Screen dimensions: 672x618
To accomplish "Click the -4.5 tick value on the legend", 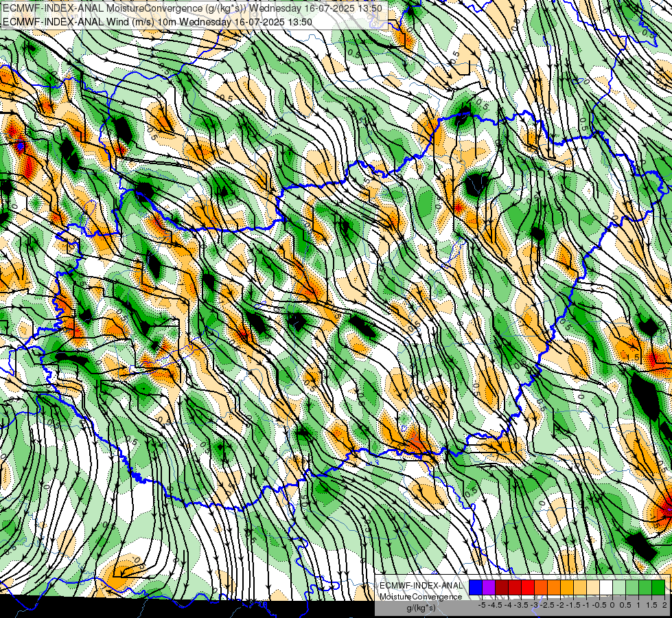I will (x=495, y=605).
